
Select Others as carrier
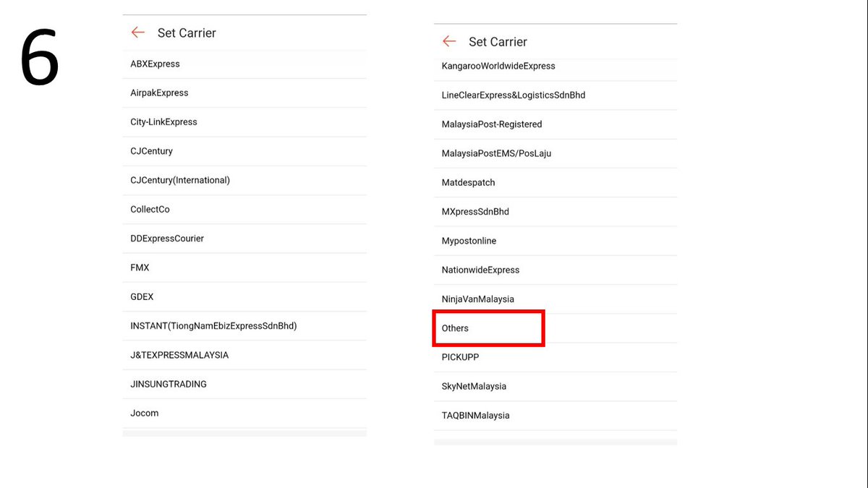tap(556, 328)
